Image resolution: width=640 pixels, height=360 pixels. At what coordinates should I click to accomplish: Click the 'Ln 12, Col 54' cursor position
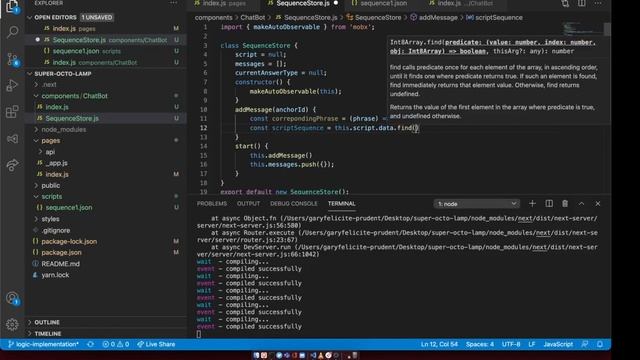(439, 344)
